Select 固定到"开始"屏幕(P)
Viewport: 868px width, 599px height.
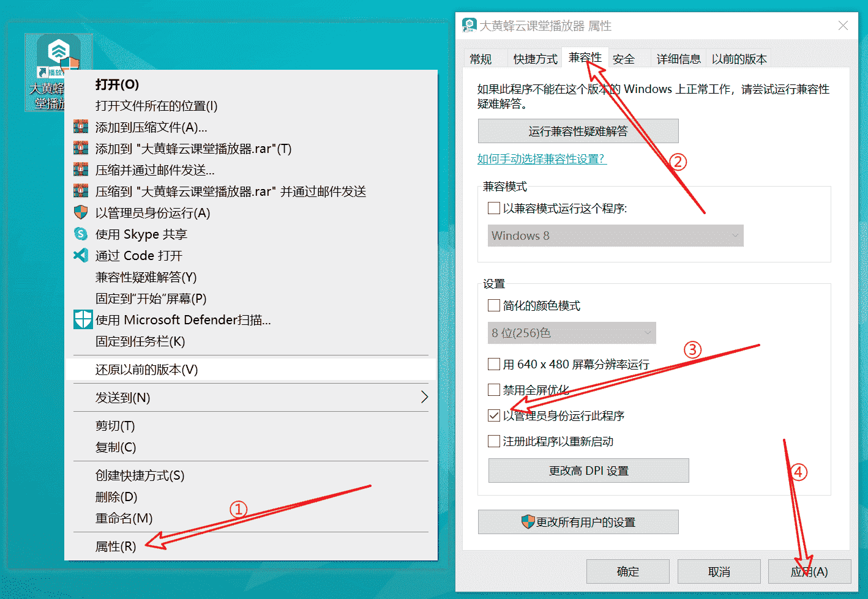tap(251, 299)
